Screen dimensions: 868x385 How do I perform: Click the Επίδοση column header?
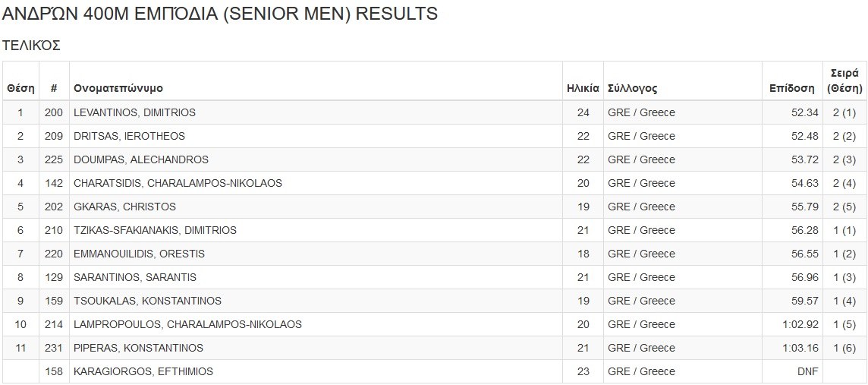tap(791, 88)
